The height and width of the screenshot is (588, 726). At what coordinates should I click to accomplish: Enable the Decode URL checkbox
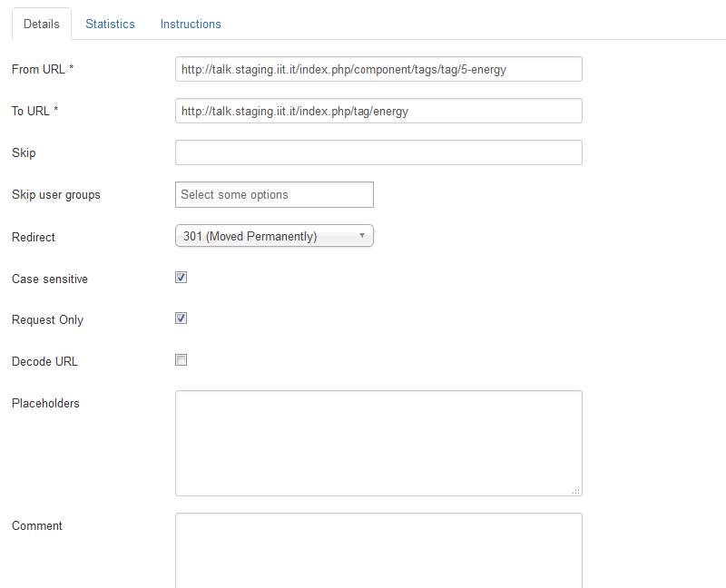[181, 359]
